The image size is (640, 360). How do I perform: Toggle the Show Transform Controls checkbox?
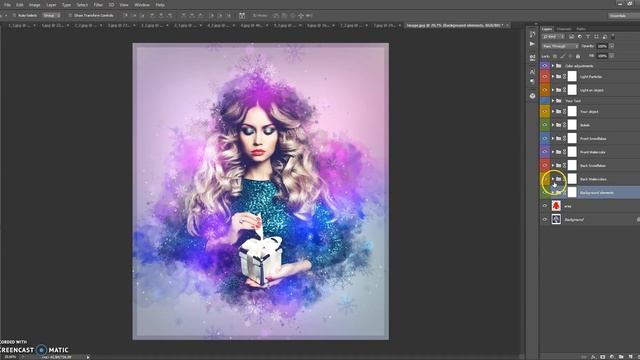point(70,16)
